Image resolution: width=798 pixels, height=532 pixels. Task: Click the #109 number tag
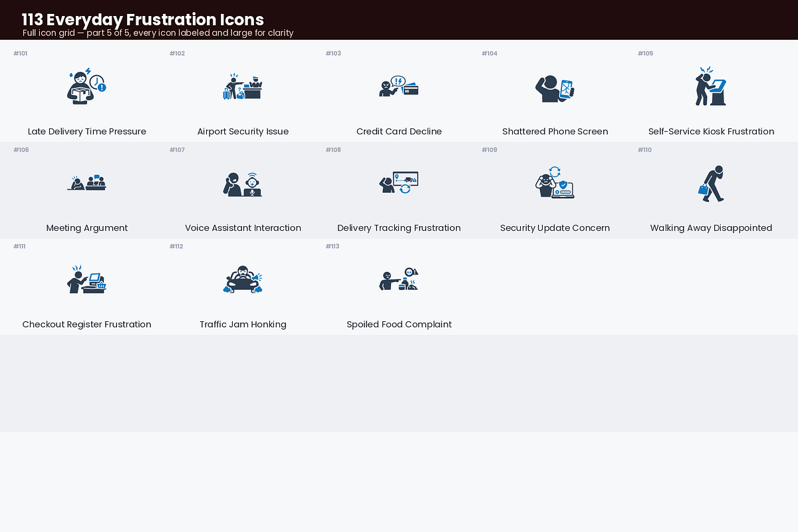click(489, 150)
